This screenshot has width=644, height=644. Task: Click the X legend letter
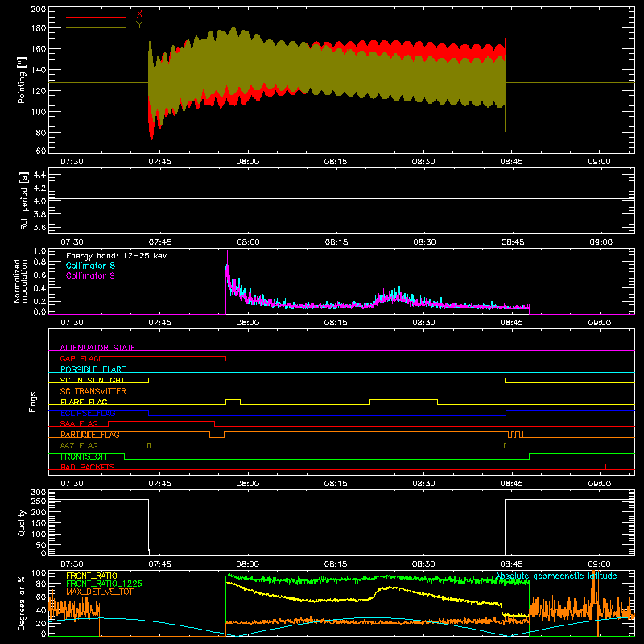pyautogui.click(x=139, y=14)
